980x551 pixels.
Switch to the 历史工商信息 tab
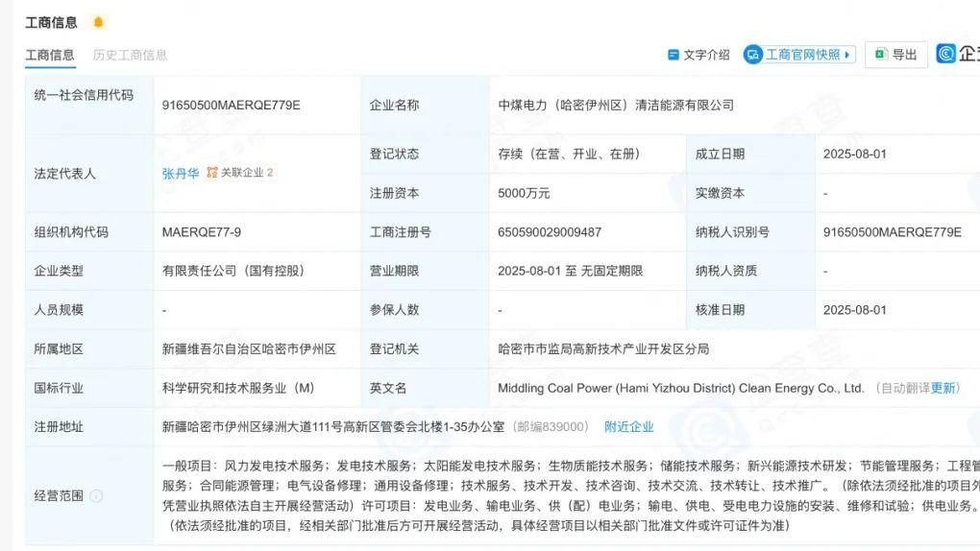(x=130, y=55)
